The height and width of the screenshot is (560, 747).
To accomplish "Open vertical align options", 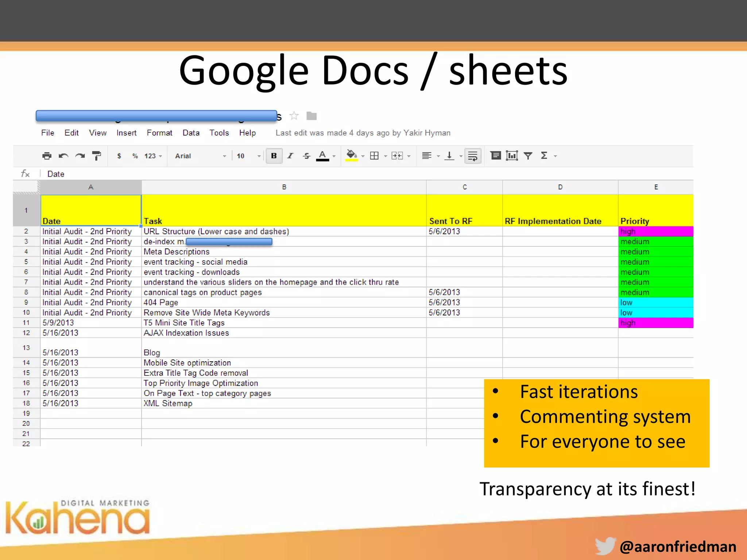I will click(x=449, y=156).
